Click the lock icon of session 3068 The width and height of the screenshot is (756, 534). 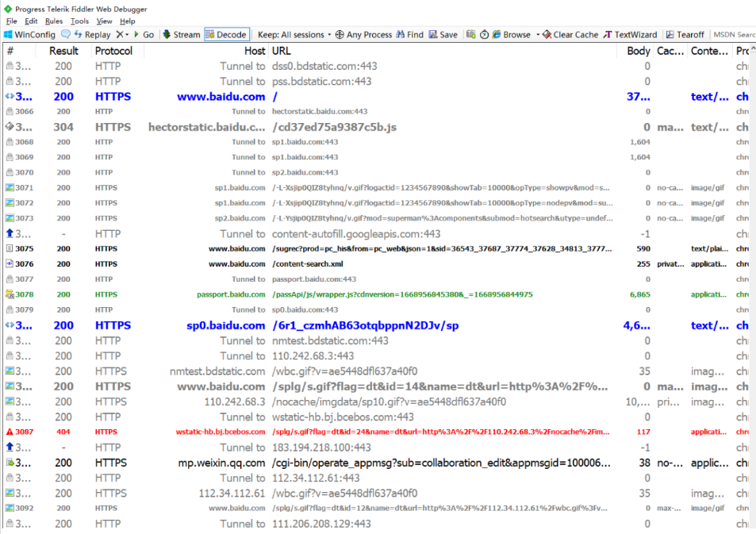tap(10, 142)
